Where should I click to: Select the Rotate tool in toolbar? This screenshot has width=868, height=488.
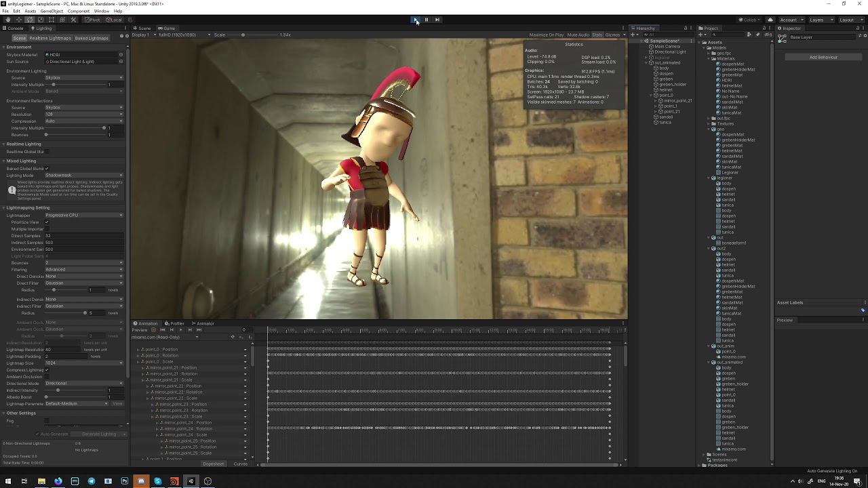tap(30, 20)
